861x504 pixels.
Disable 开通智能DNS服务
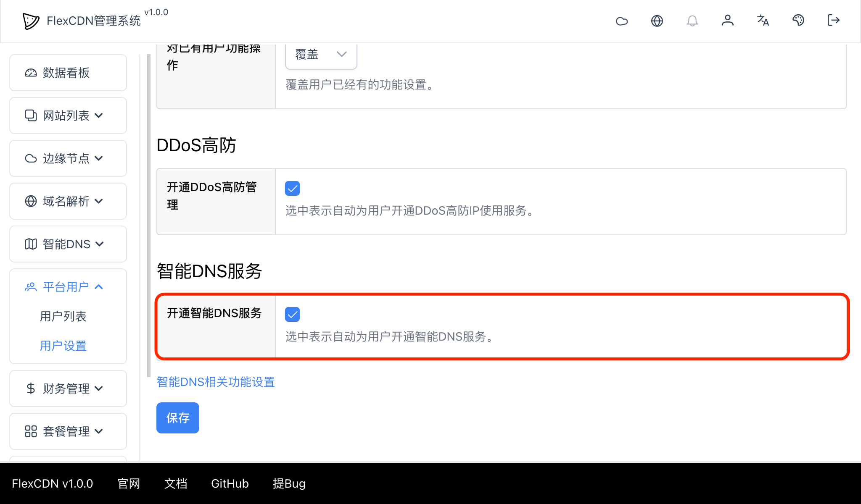coord(292,314)
